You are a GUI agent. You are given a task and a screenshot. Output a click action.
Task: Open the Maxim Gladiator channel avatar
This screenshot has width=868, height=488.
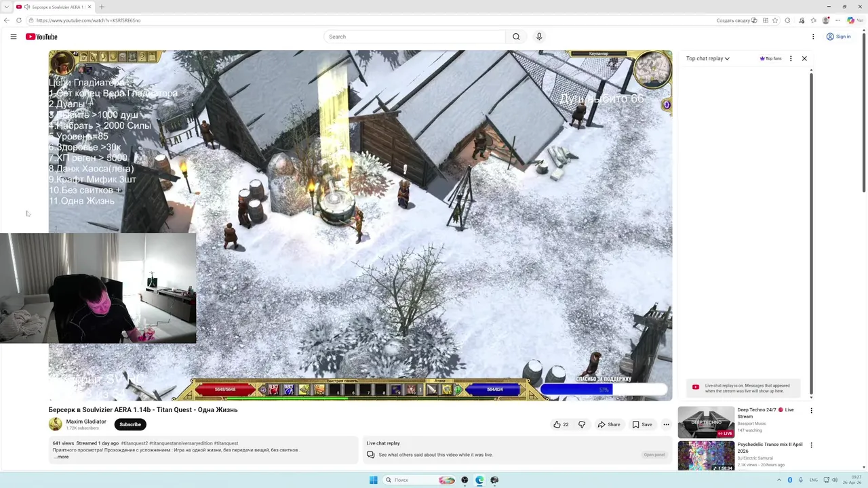coord(56,424)
